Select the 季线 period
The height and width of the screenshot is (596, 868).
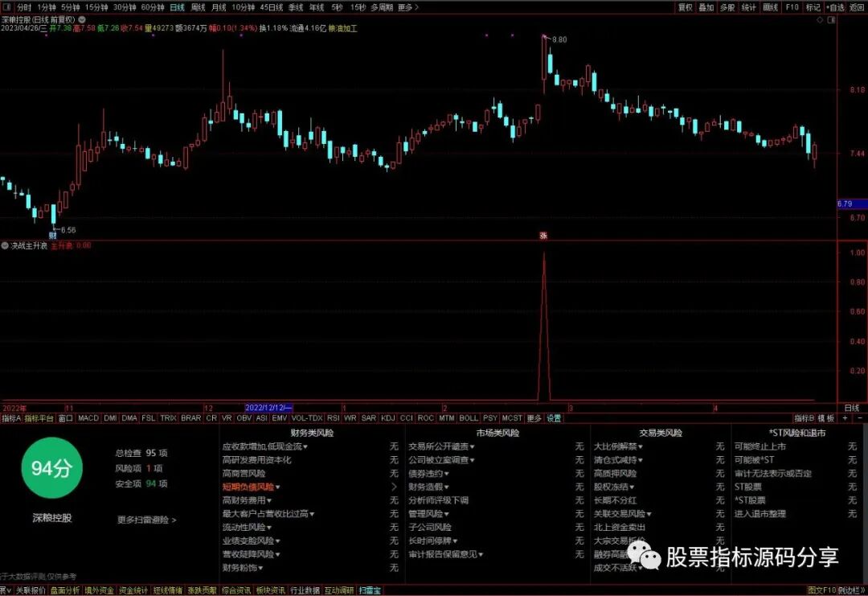296,7
